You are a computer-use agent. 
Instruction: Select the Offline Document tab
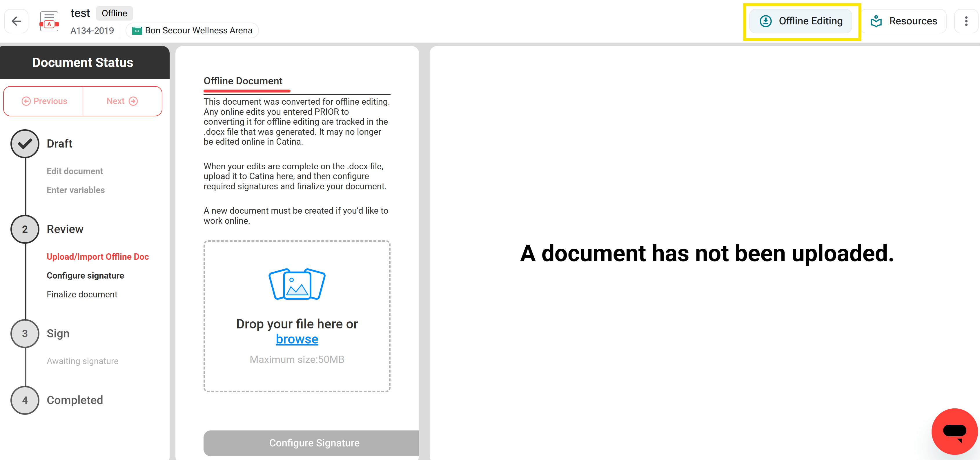point(243,81)
